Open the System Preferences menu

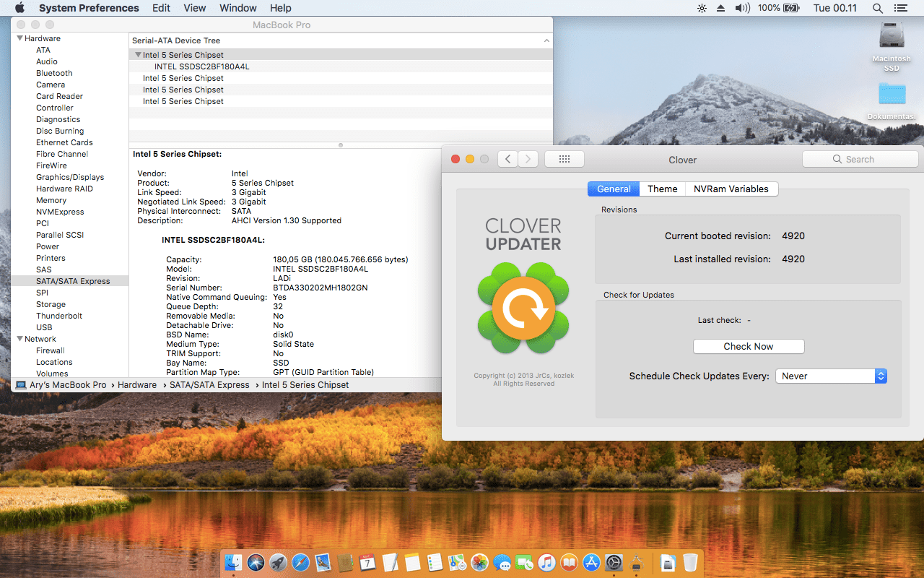click(x=89, y=8)
